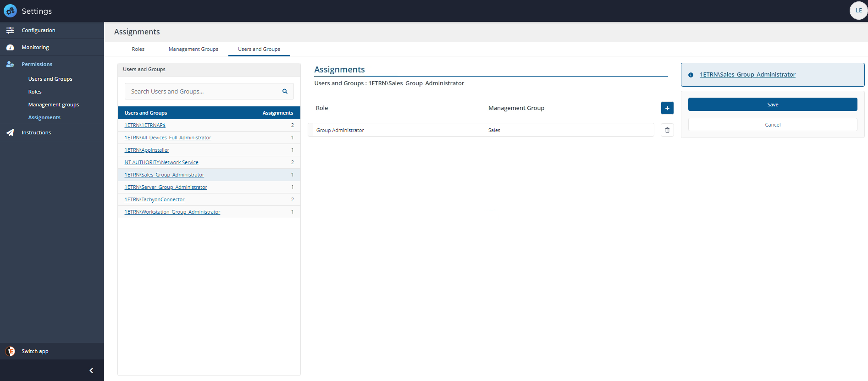The height and width of the screenshot is (381, 868).
Task: Switch to the Roles tab
Action: [138, 49]
